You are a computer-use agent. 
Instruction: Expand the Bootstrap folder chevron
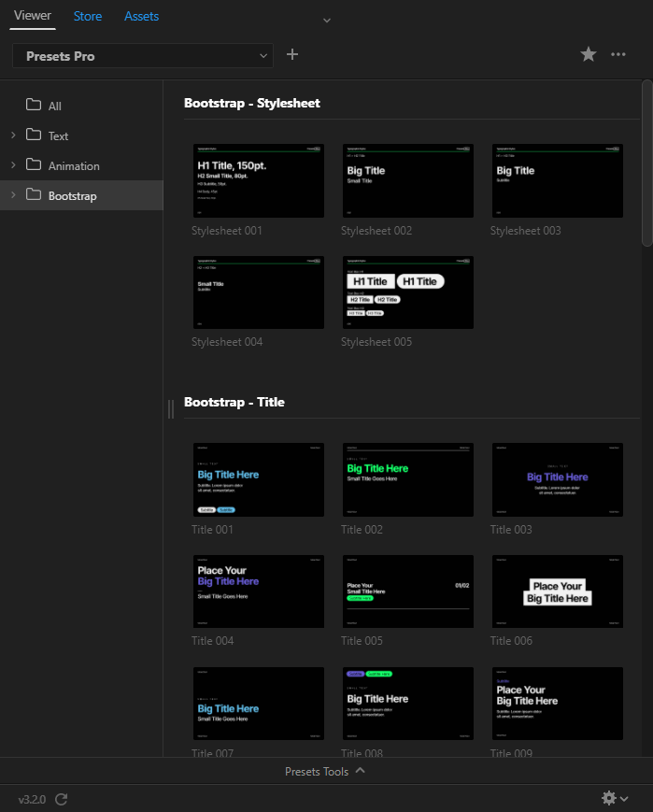(x=13, y=195)
